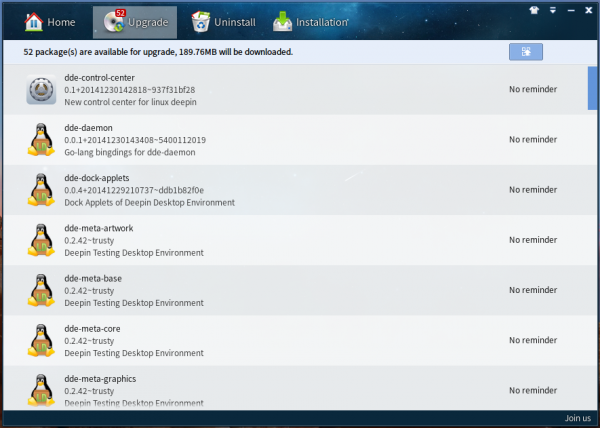Click the dde-control-center package name
The width and height of the screenshot is (600, 428).
(x=99, y=78)
